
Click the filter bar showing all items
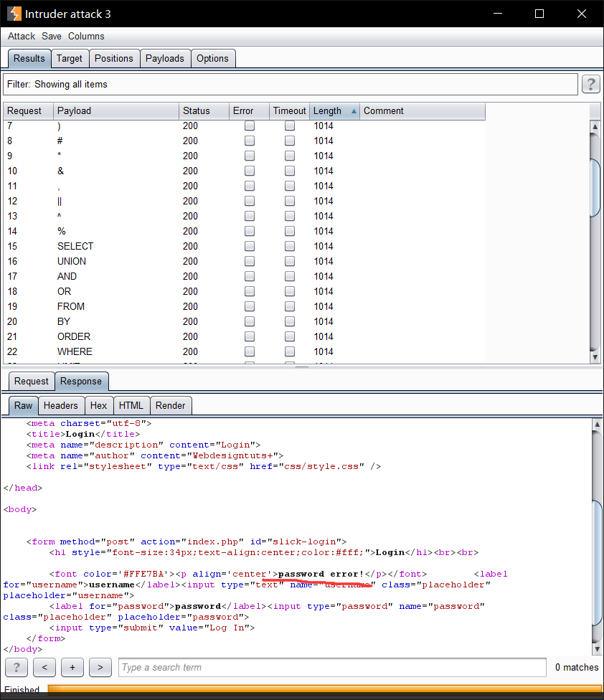click(291, 85)
